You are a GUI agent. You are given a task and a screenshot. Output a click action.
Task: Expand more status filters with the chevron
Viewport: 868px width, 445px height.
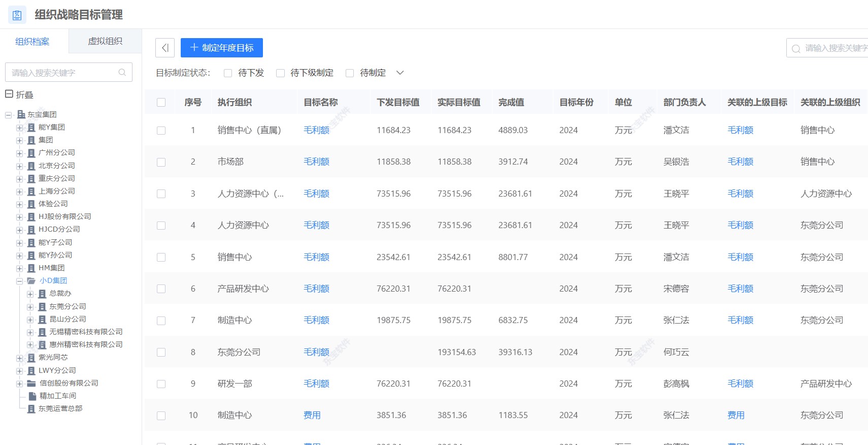400,73
